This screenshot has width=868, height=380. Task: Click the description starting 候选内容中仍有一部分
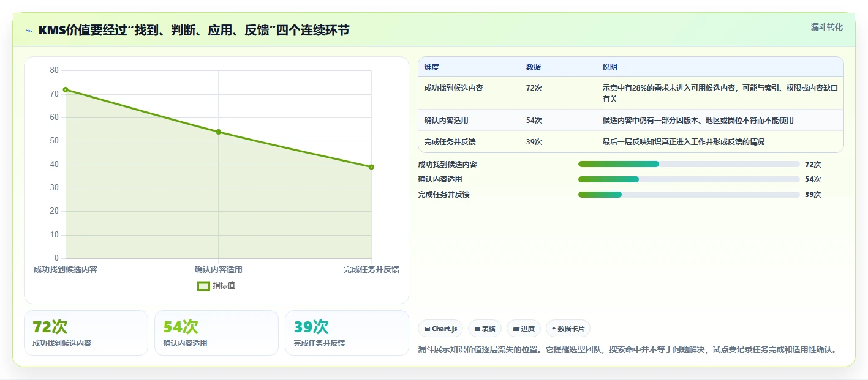click(698, 121)
